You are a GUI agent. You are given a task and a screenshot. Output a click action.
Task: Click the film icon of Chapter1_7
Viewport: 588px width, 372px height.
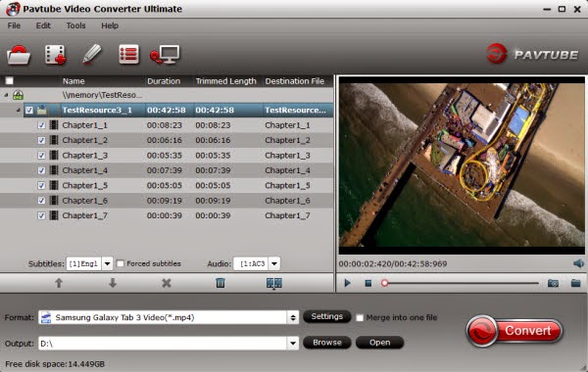pyautogui.click(x=54, y=215)
